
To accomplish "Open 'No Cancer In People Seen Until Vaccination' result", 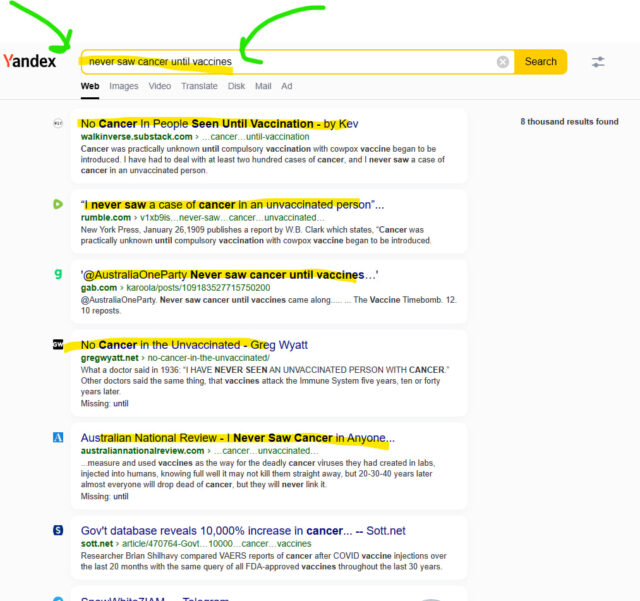I will click(220, 124).
